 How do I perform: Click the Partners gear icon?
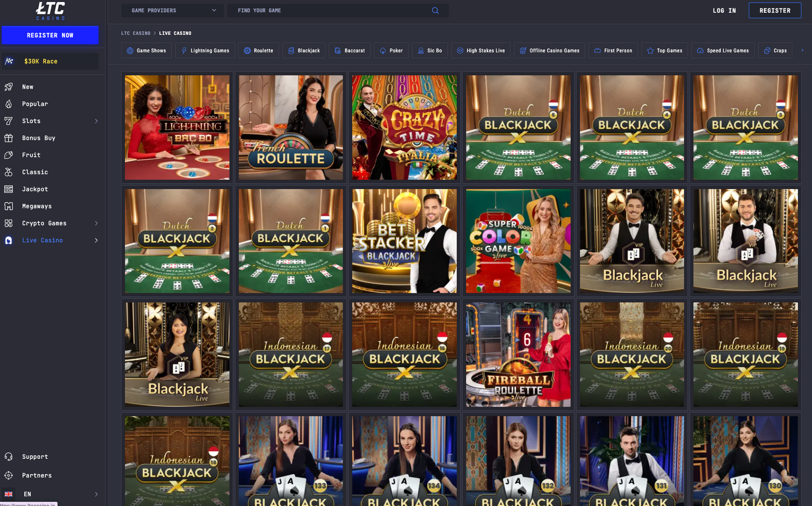[9, 476]
